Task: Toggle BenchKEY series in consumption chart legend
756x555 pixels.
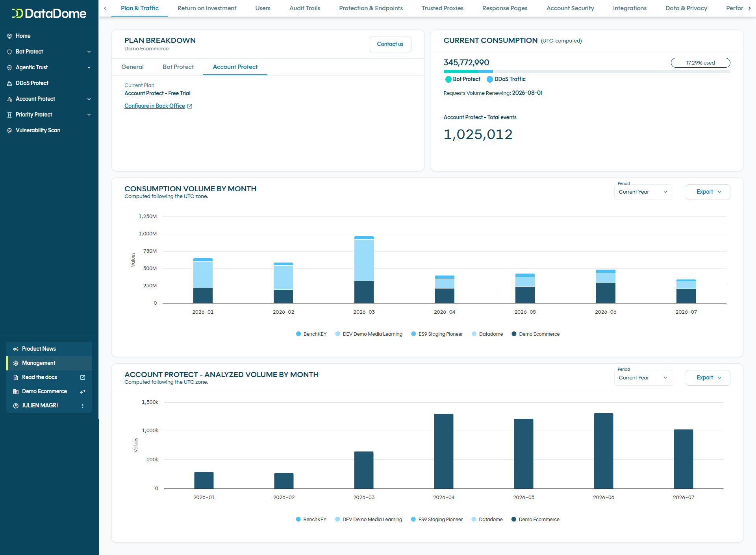Action: click(311, 334)
